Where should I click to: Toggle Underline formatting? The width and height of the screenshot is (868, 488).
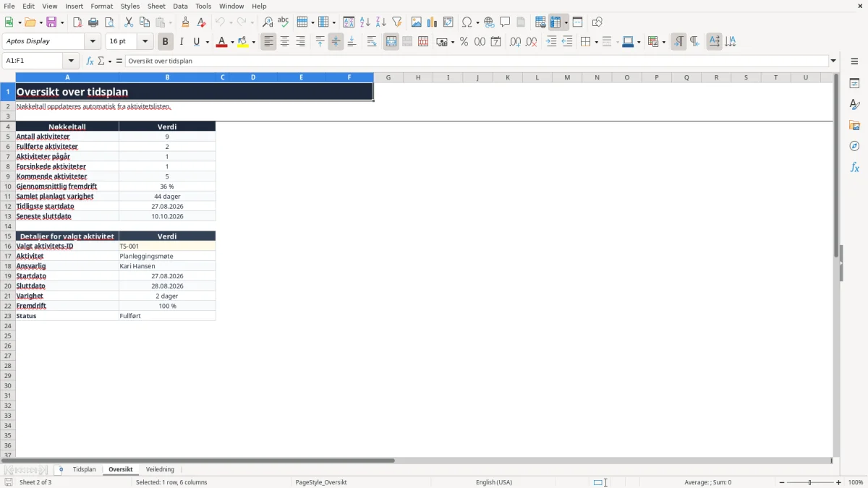tap(196, 42)
